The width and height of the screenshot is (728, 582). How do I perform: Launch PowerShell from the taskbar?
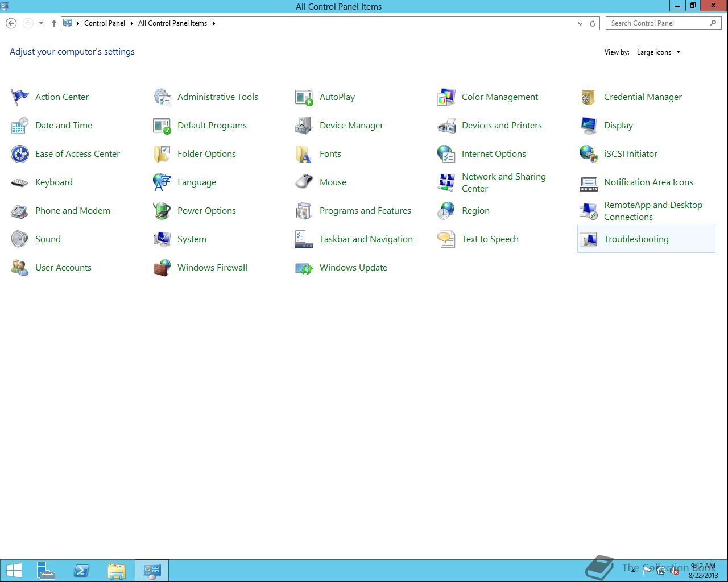coord(81,571)
